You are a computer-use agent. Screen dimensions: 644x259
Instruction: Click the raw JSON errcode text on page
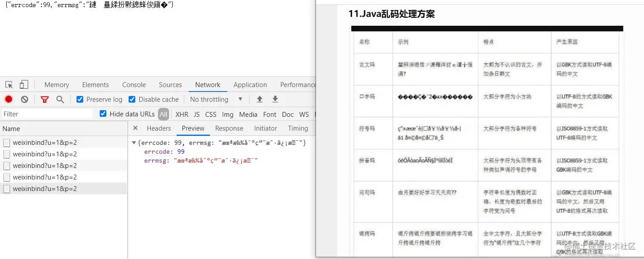pyautogui.click(x=89, y=5)
